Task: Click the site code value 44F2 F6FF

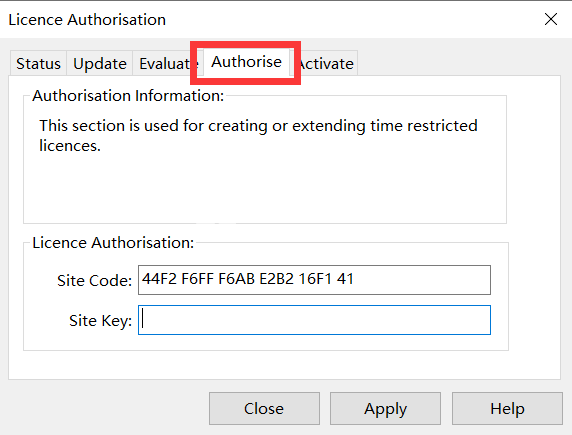Action: point(178,279)
